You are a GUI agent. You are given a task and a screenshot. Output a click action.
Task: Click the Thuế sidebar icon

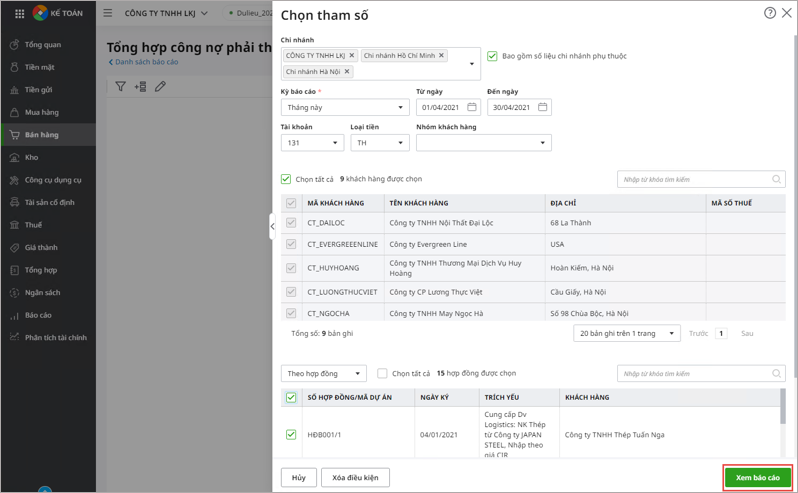pyautogui.click(x=15, y=225)
